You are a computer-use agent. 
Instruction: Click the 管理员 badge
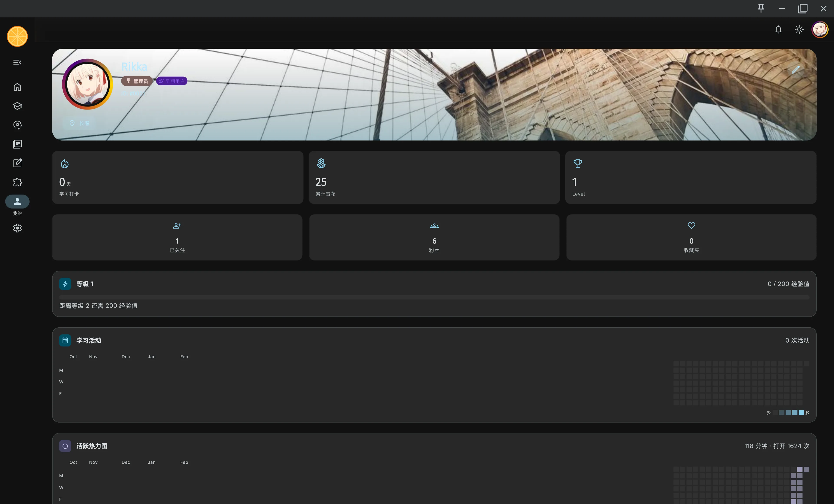(137, 81)
